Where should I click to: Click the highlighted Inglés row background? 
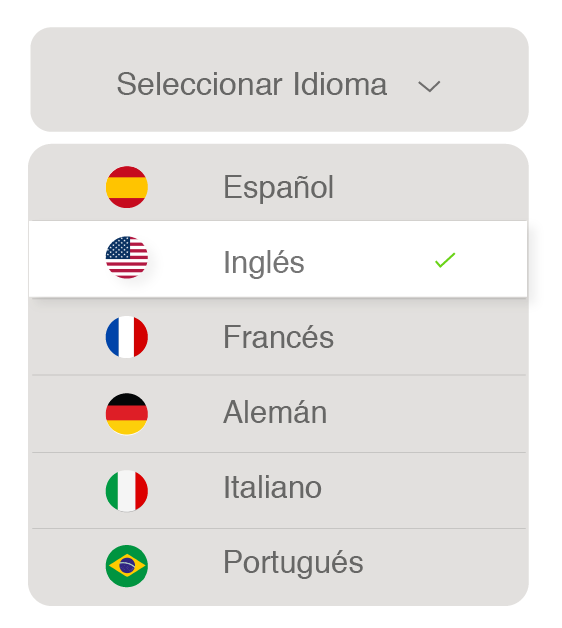click(x=278, y=259)
